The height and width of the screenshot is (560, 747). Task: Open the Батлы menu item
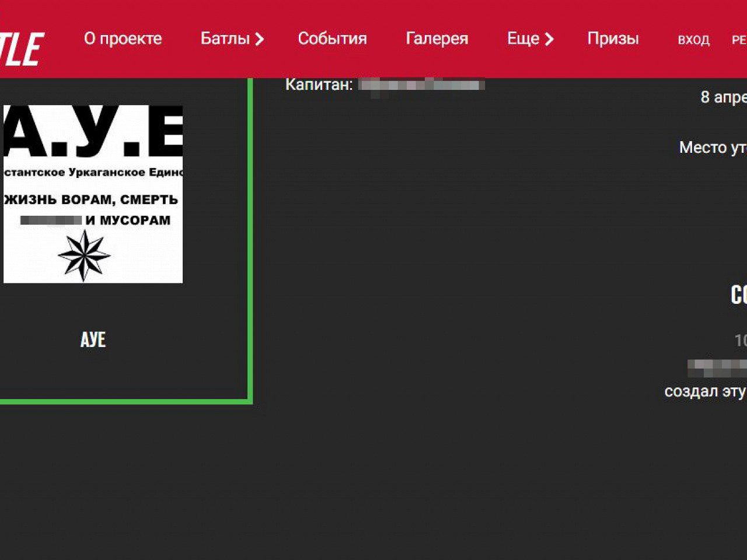click(x=225, y=38)
